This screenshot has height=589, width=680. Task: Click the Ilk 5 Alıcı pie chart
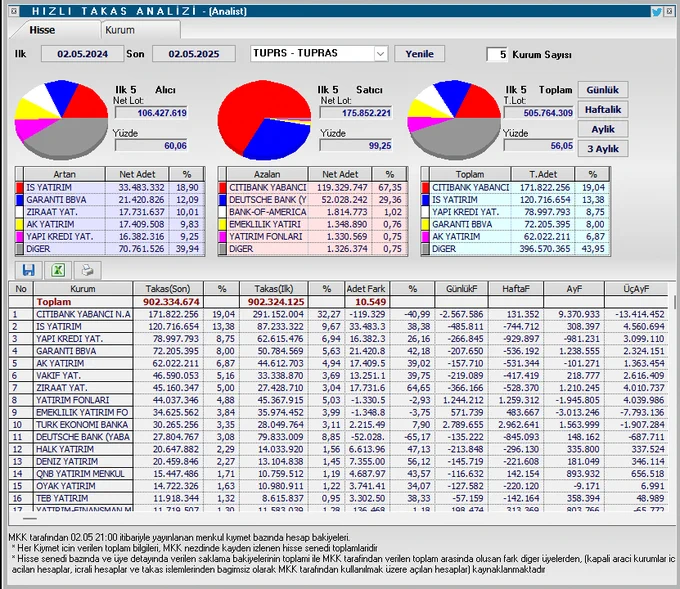pos(61,119)
